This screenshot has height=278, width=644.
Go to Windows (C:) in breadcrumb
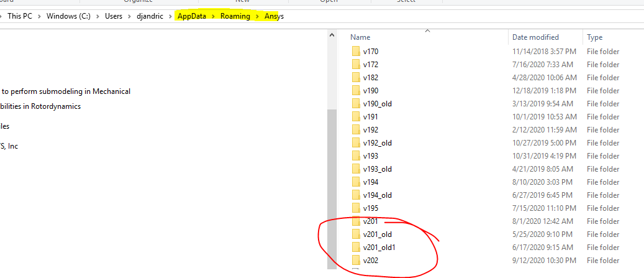point(68,16)
